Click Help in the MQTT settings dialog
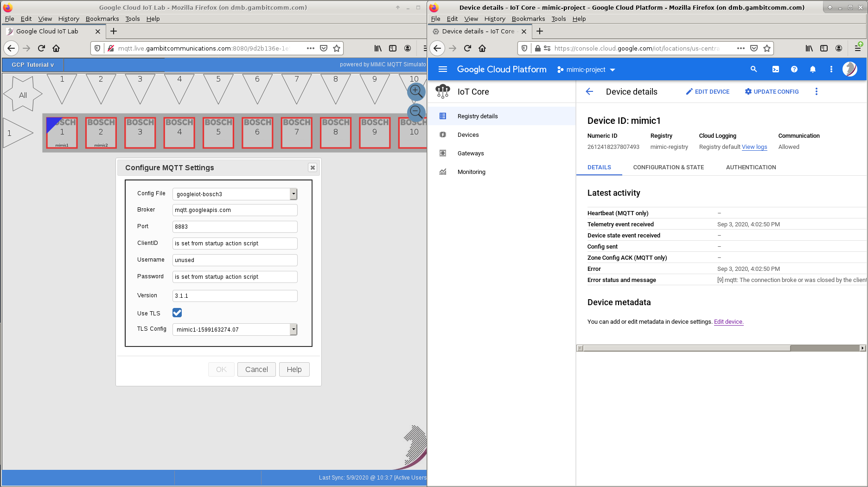The height and width of the screenshot is (487, 868). click(x=294, y=369)
